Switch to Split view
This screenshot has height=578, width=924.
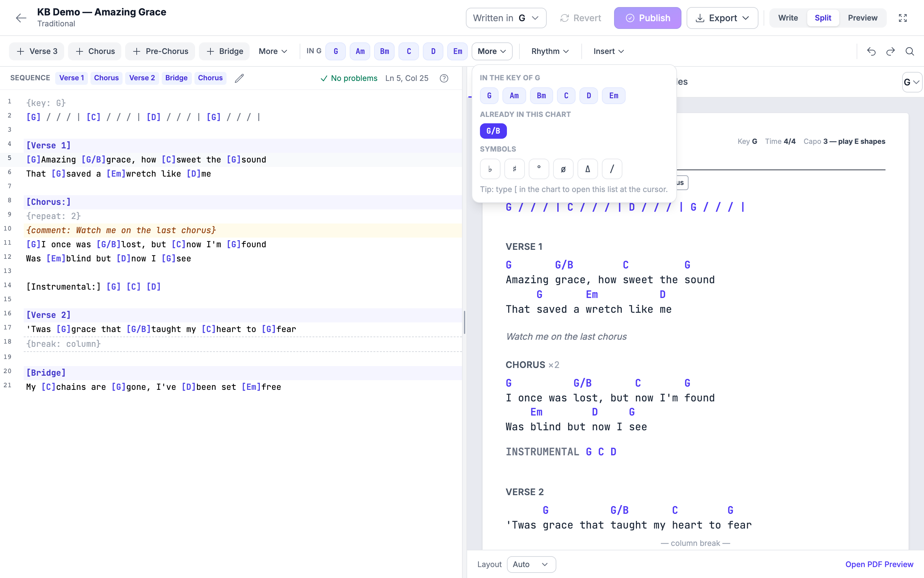click(x=823, y=18)
